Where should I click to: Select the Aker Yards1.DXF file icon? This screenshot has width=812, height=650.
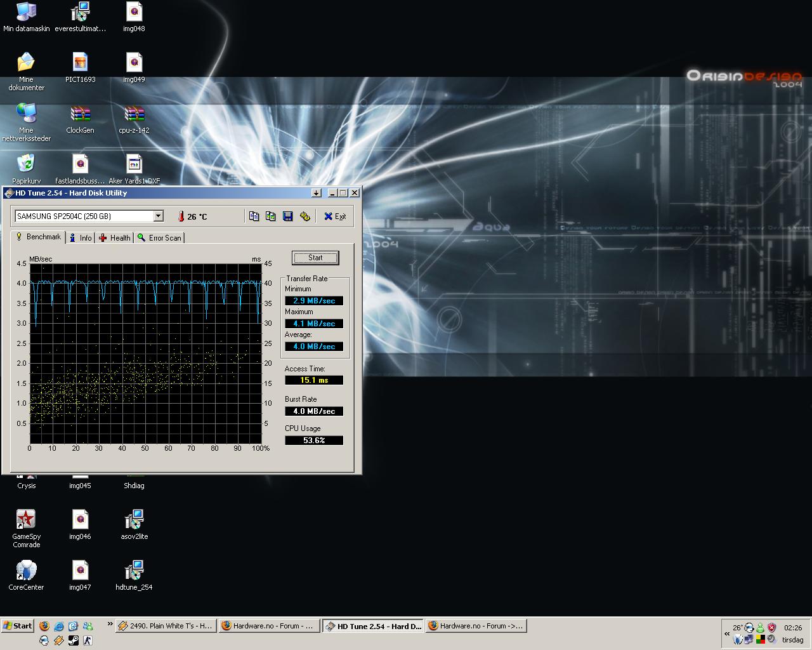(134, 169)
